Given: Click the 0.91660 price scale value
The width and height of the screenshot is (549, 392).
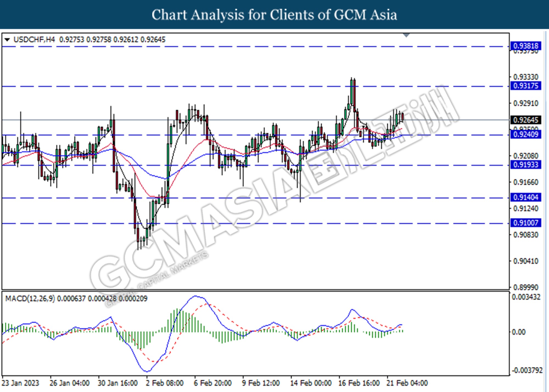Looking at the screenshot, I should pos(526,182).
